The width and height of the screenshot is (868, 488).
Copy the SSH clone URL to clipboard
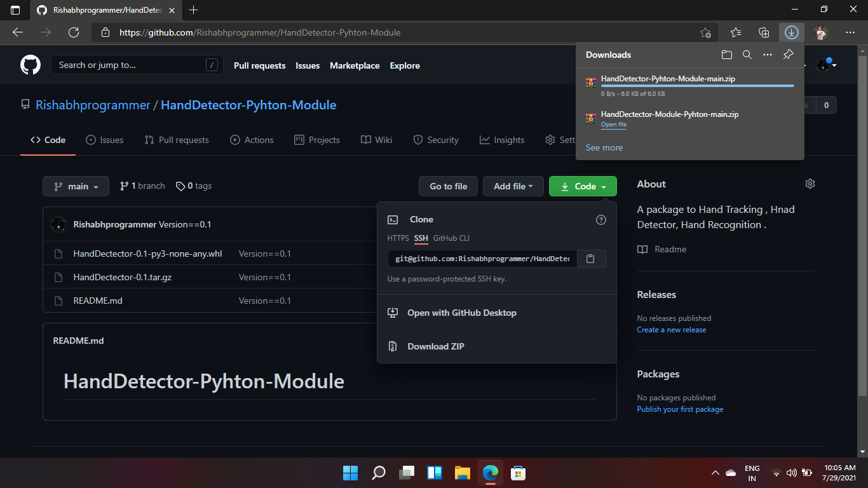click(591, 259)
